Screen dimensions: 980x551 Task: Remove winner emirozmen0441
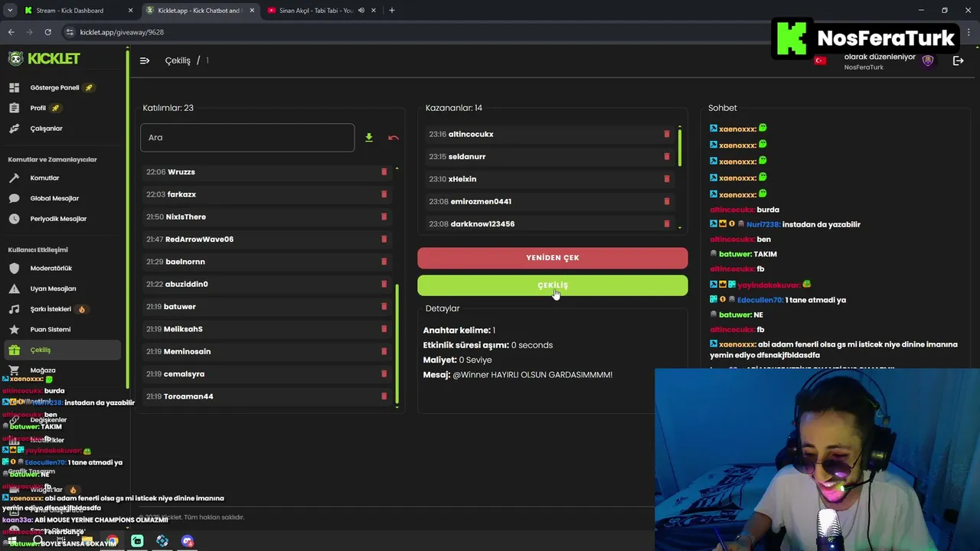point(666,201)
